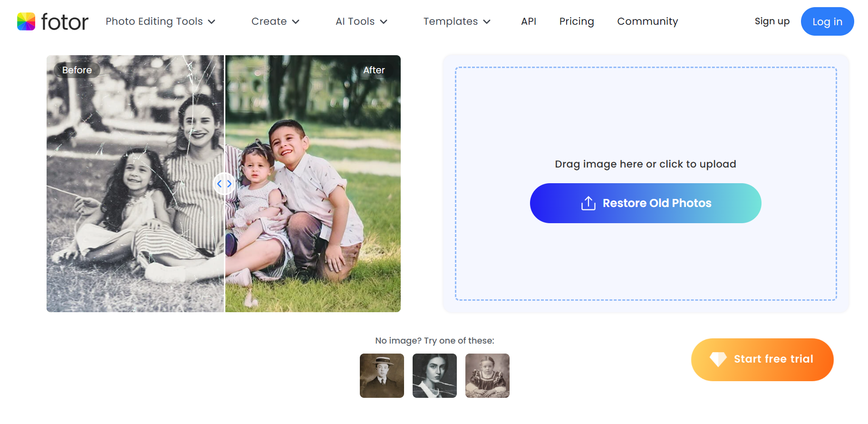Image resolution: width=868 pixels, height=424 pixels.
Task: Open the Pricing page
Action: [576, 21]
